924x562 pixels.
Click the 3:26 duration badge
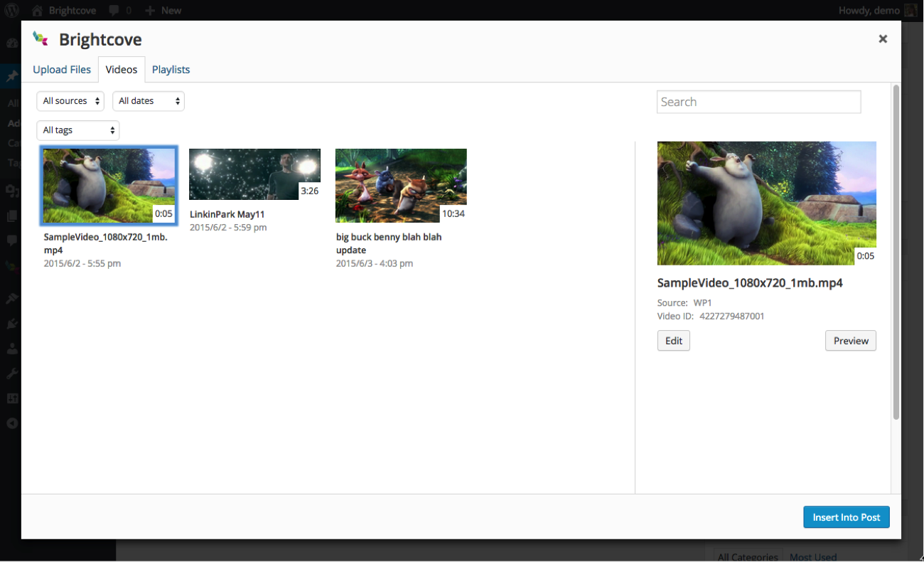point(310,191)
